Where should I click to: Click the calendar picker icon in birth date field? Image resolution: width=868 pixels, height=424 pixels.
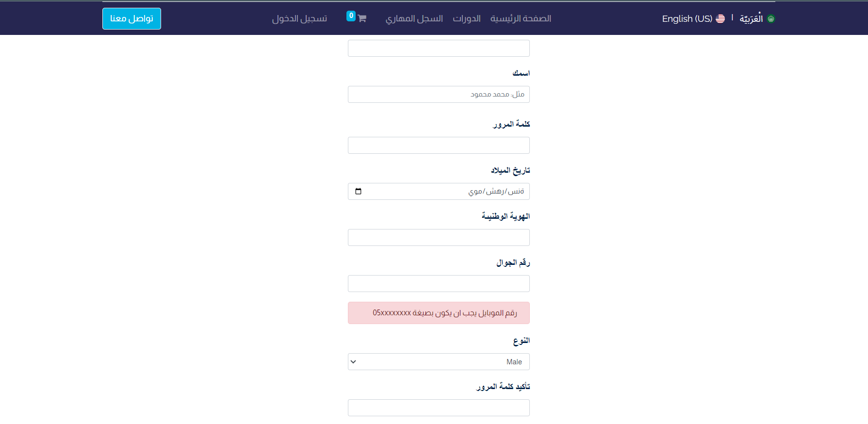(358, 191)
